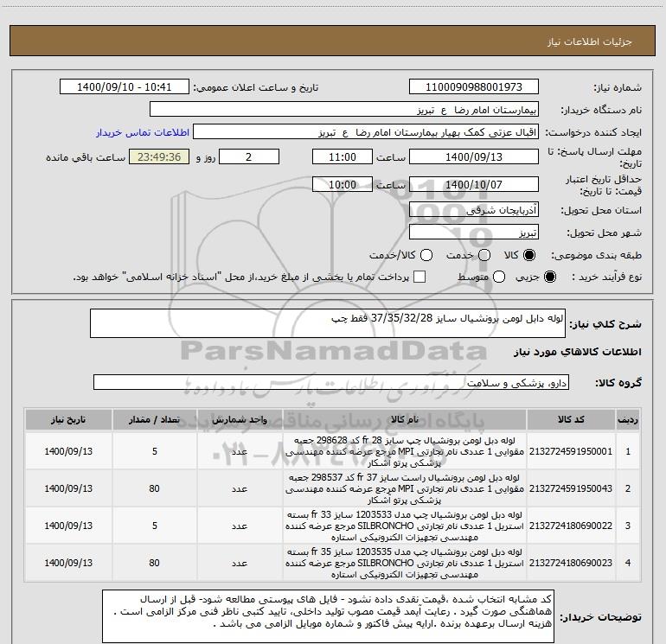The height and width of the screenshot is (644, 666).
Task: Click the request creator field اقبال عزتی
Action: coord(366,132)
